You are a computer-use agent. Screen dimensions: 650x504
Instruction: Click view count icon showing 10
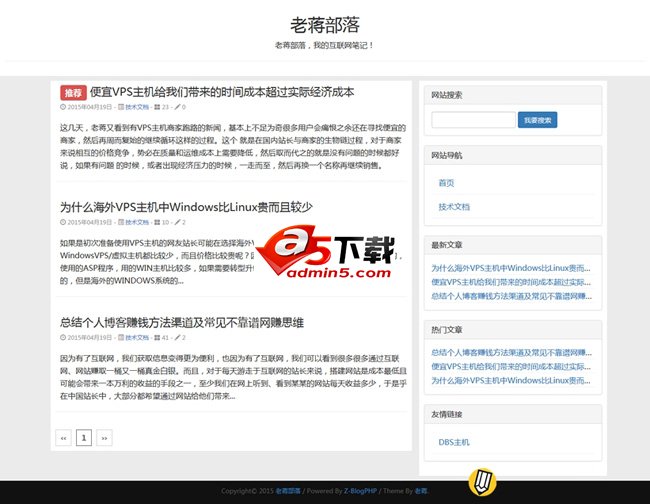157,222
